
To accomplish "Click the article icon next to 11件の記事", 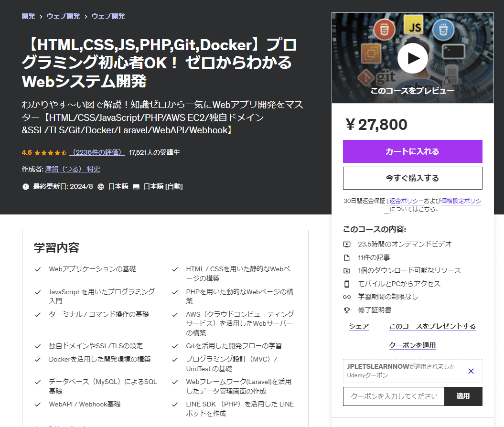I will 346,257.
